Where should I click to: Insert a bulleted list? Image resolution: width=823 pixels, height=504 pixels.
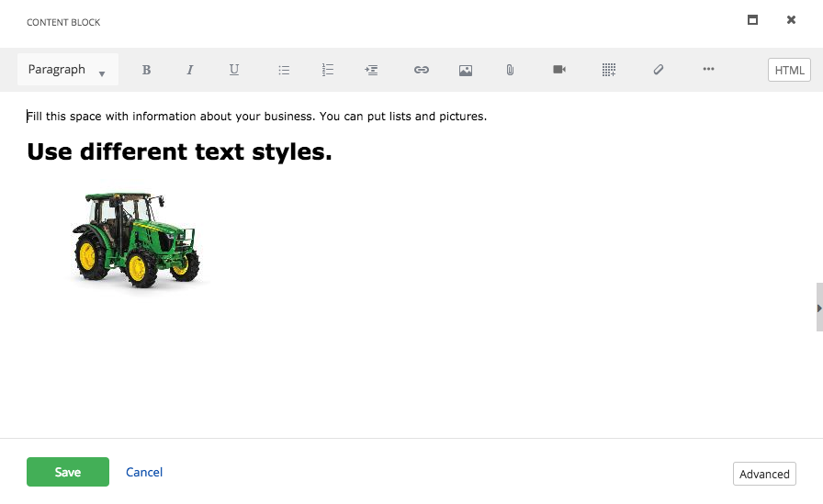pos(284,70)
